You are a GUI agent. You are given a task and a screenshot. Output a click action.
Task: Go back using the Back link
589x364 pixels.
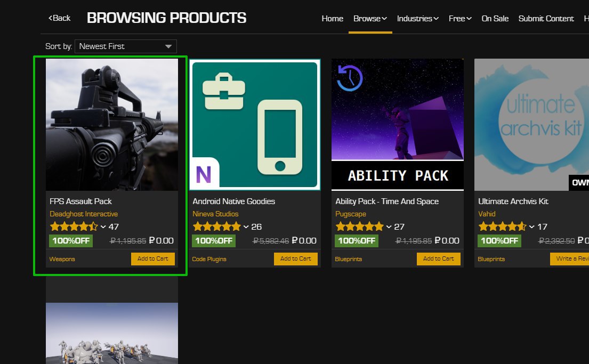pyautogui.click(x=59, y=18)
